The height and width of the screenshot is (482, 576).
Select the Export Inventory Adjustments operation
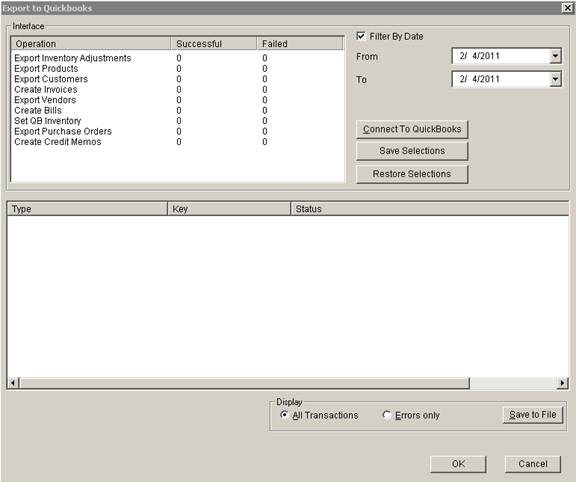(x=73, y=58)
